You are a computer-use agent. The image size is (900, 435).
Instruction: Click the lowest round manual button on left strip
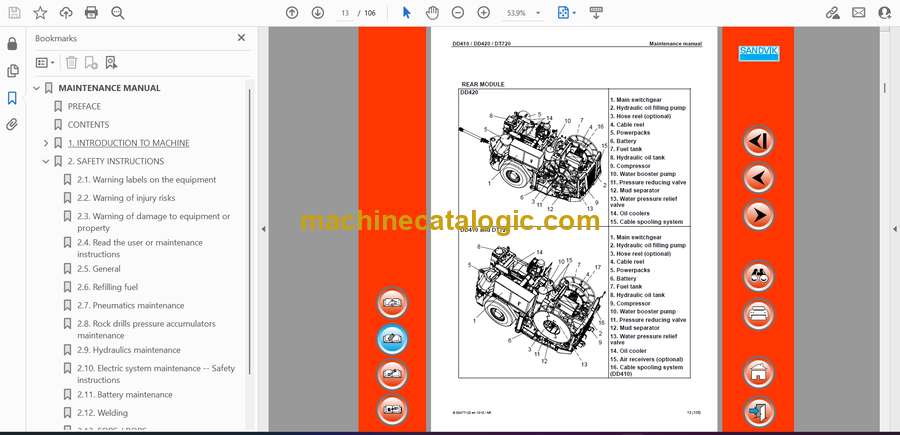point(392,410)
